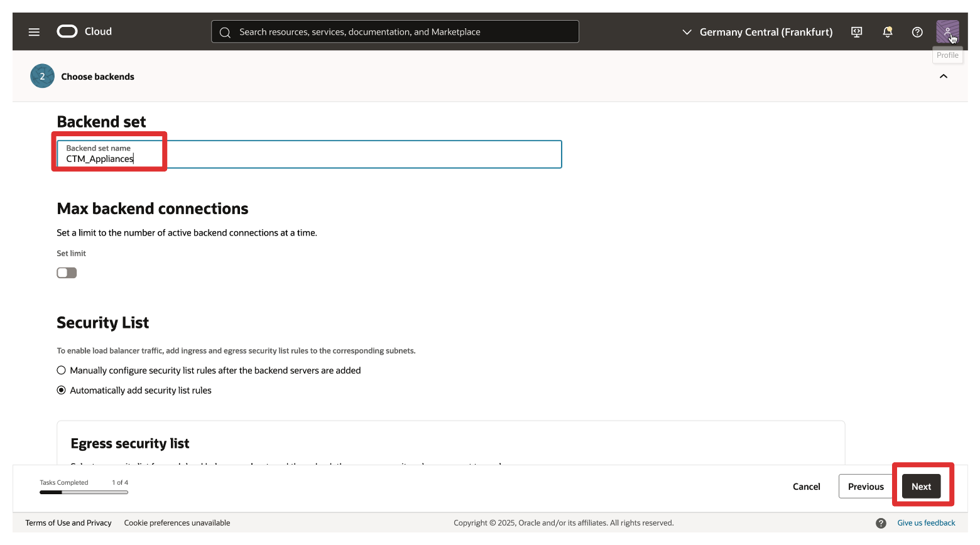
Task: Select Automatically add security list rules
Action: coord(62,391)
